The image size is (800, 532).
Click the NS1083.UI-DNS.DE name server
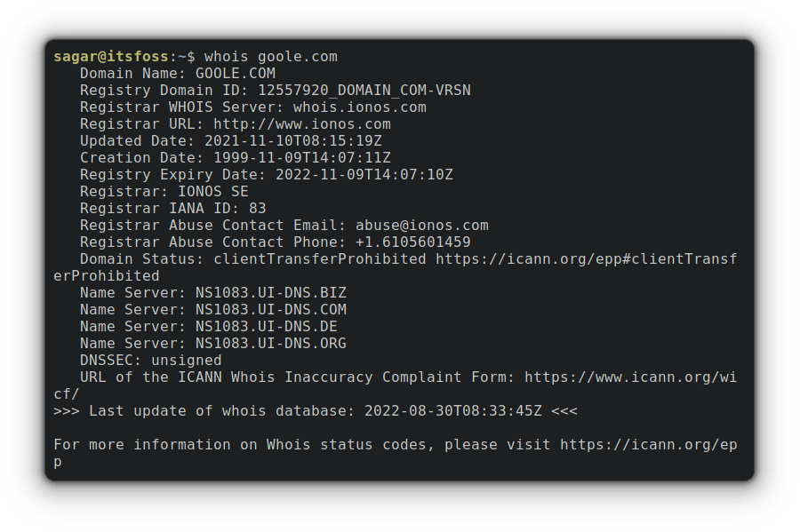coord(267,327)
